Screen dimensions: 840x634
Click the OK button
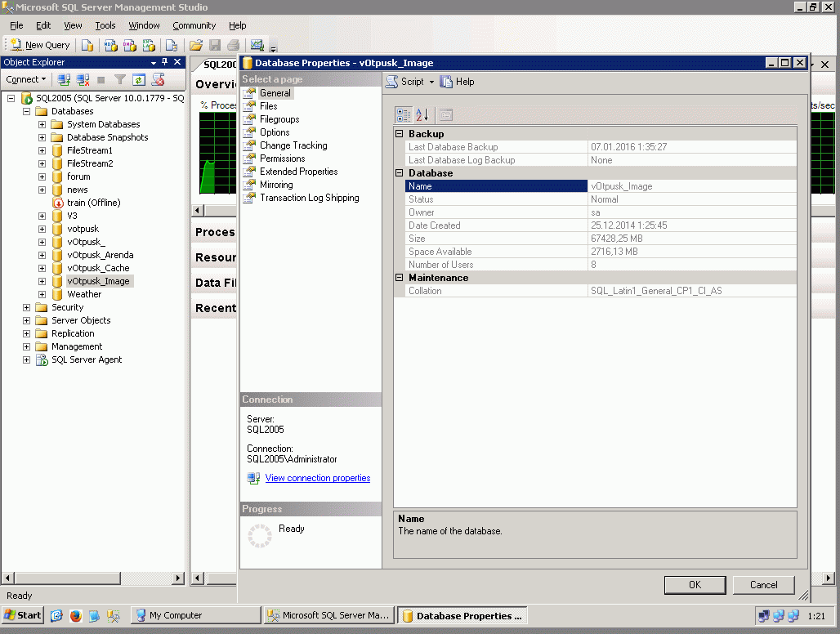coord(695,585)
